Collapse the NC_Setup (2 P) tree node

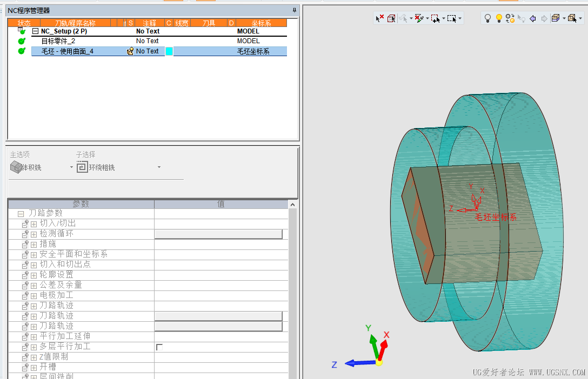point(35,31)
